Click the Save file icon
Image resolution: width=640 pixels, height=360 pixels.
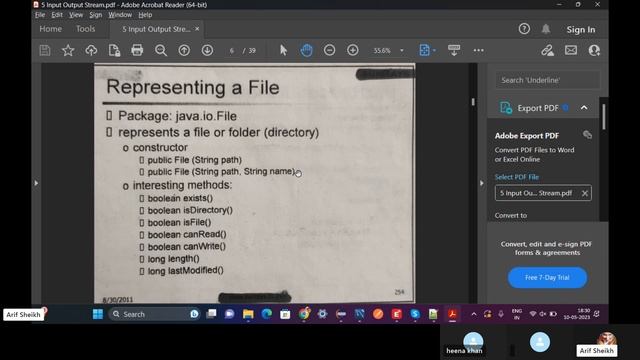coord(45,51)
